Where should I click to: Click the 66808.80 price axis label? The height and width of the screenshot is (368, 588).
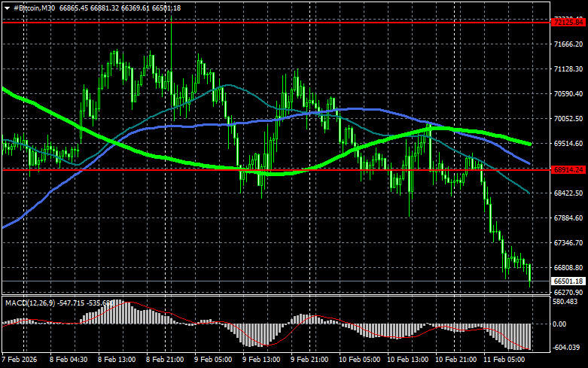click(x=568, y=268)
